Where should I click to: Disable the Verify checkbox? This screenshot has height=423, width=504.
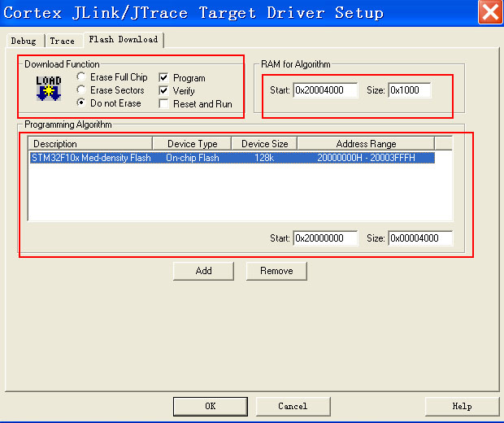pos(163,91)
